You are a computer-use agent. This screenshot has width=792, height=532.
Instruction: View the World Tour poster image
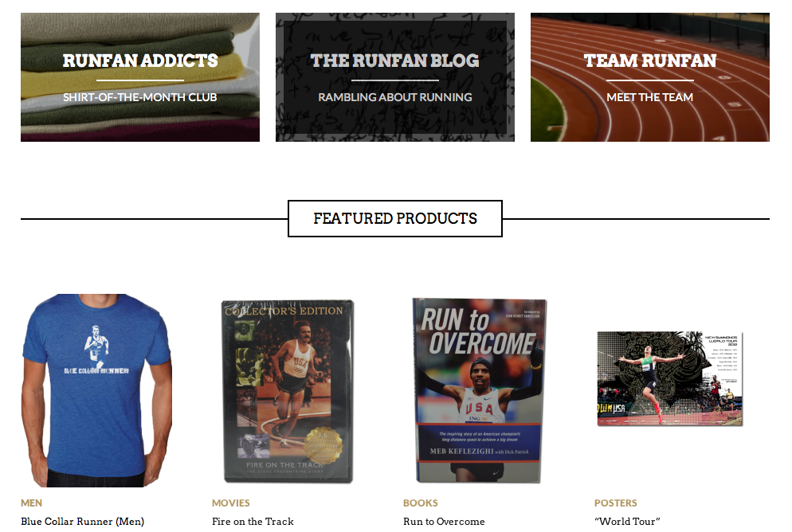coord(670,378)
